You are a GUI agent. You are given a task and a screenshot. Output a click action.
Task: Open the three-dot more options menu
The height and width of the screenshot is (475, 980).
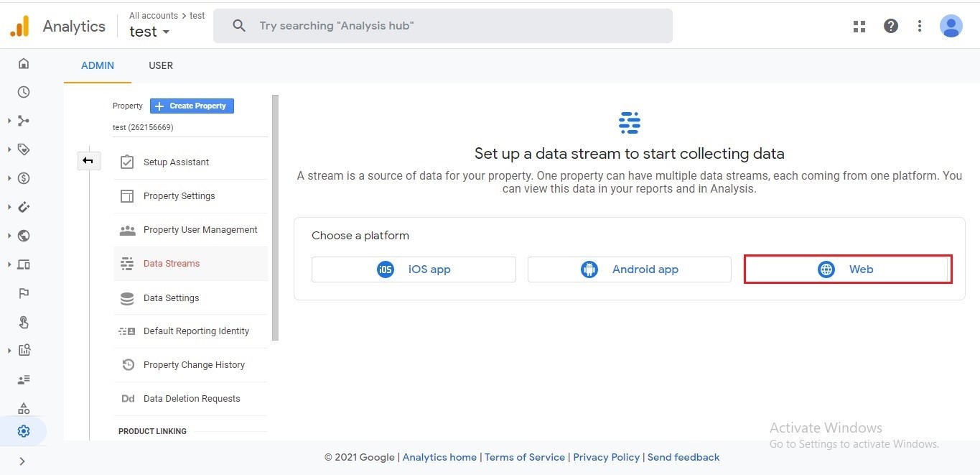click(920, 27)
